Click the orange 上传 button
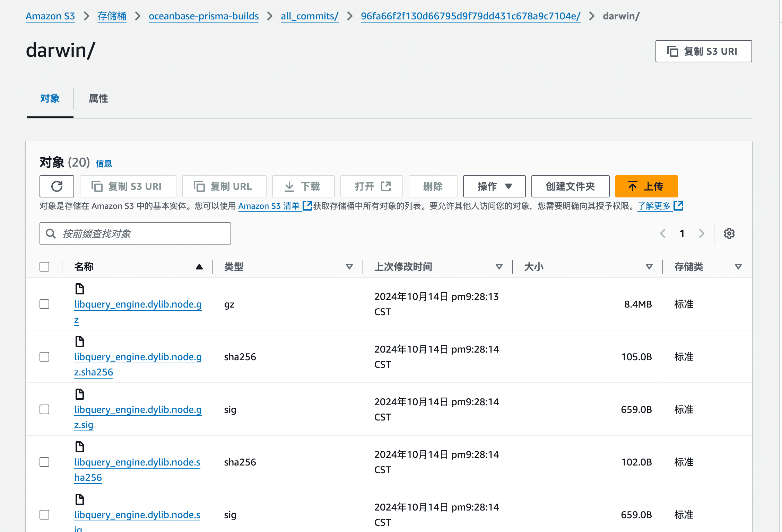Screen dimensions: 782x532 (x=646, y=186)
